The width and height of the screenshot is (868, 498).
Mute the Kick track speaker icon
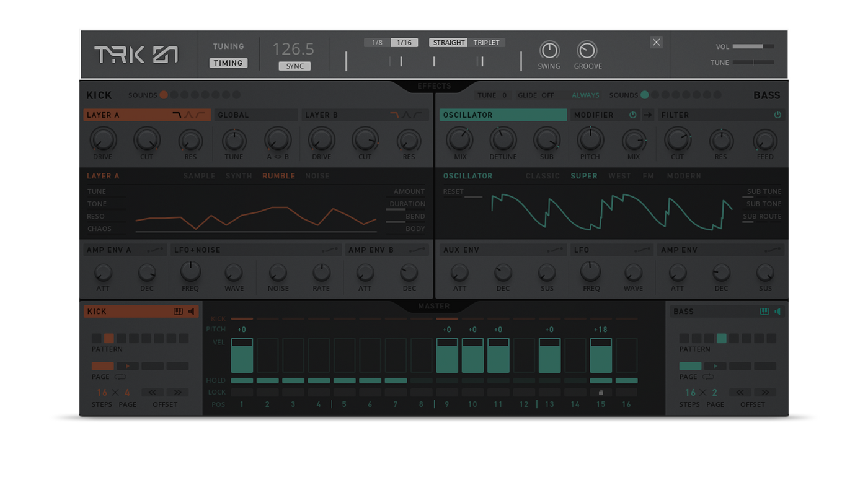click(192, 312)
